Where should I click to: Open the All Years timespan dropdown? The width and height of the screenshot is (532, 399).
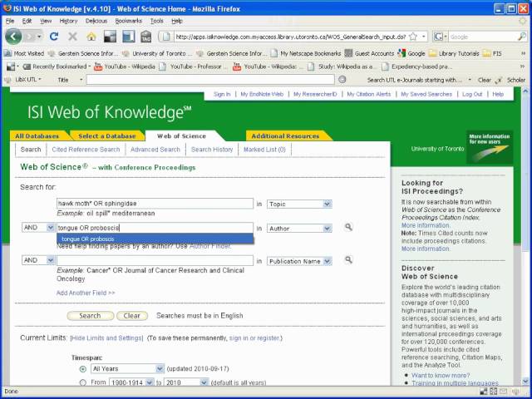tap(127, 369)
